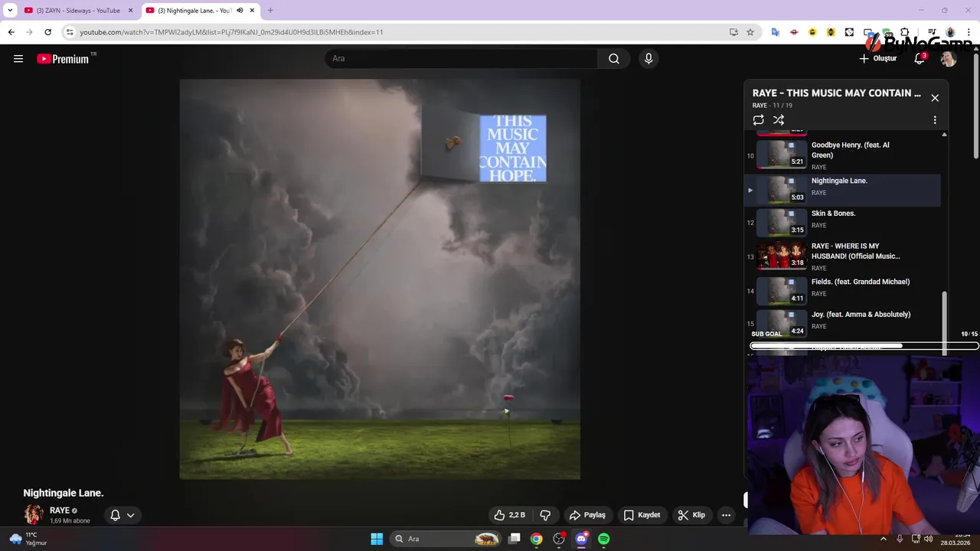
Task: Toggle playlist shuffle mode
Action: point(779,120)
